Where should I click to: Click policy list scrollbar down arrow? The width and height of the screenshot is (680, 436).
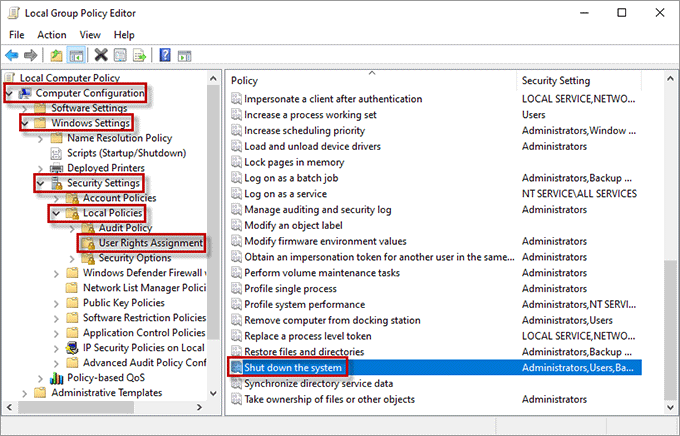[670, 407]
